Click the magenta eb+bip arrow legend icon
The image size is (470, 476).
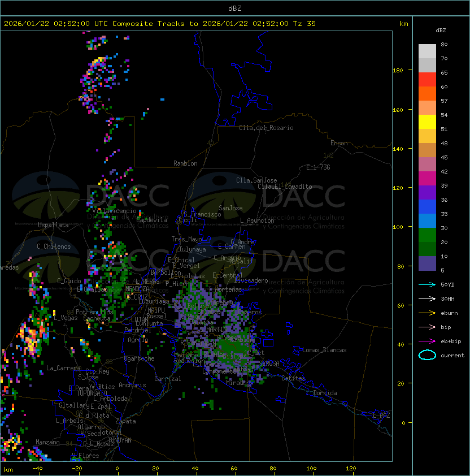click(x=427, y=341)
